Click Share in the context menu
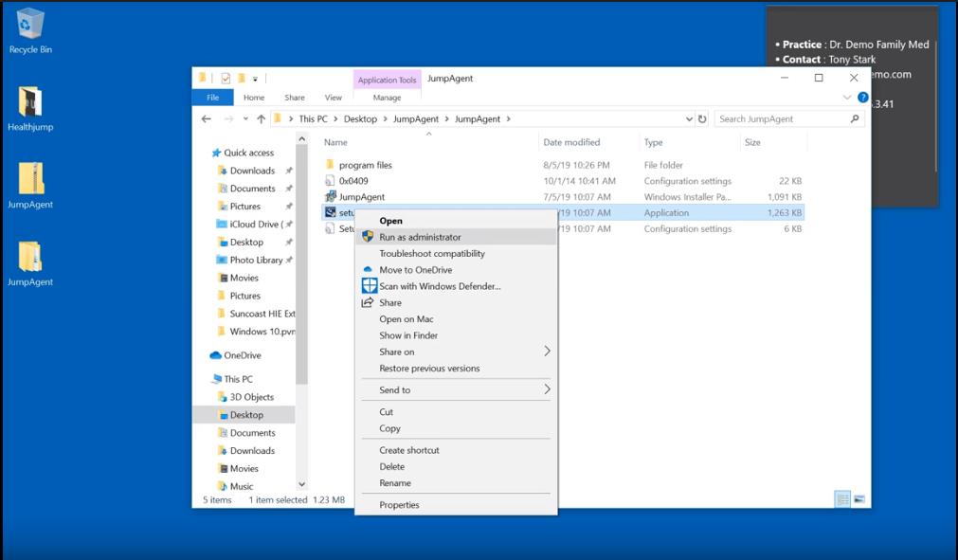The height and width of the screenshot is (560, 958). (389, 303)
